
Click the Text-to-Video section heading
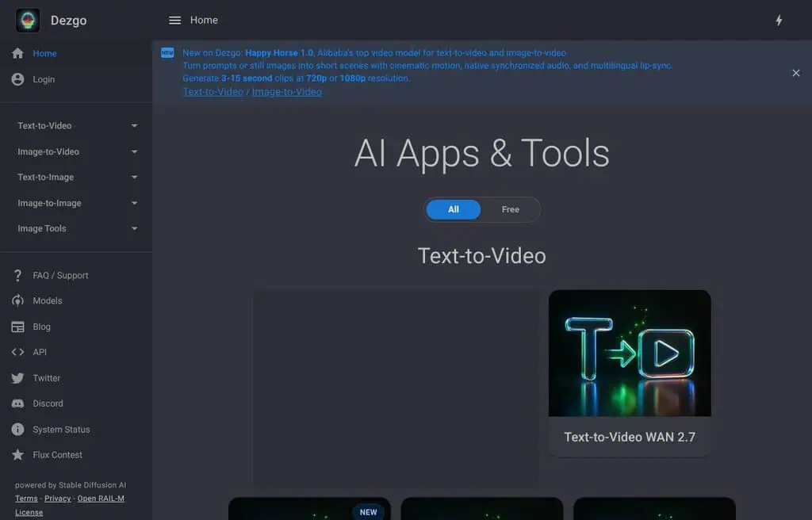[481, 256]
